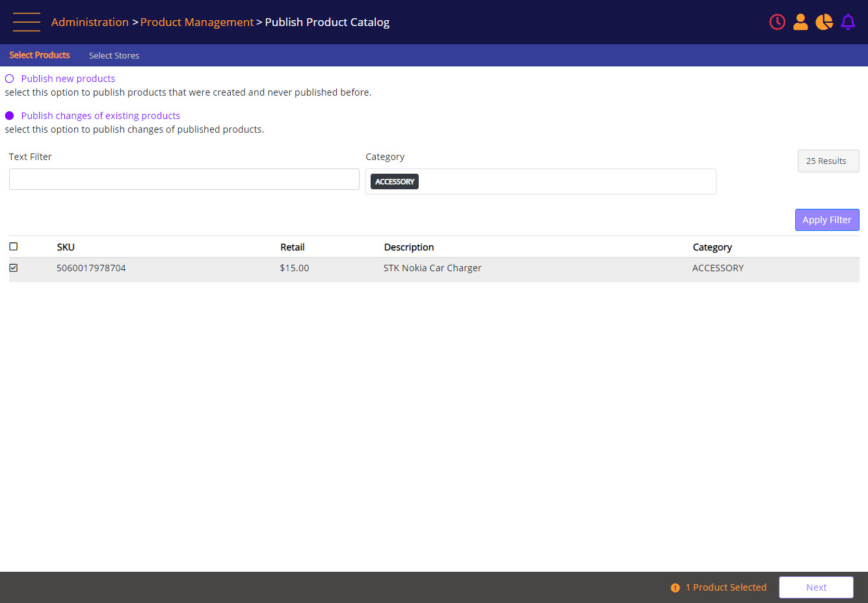Open the pie chart reports icon
Image resolution: width=868 pixels, height=603 pixels.
click(x=824, y=22)
